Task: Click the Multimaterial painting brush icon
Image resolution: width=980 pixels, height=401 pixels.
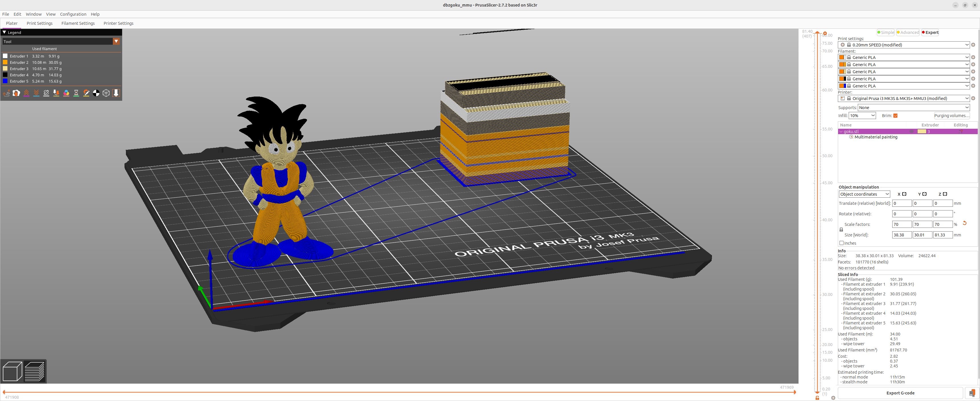Action: pos(852,137)
